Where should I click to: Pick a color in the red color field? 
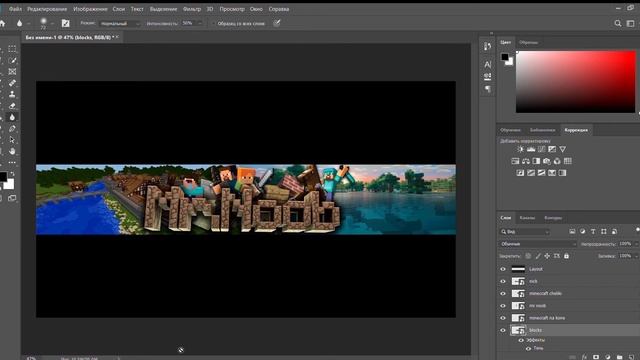576,82
